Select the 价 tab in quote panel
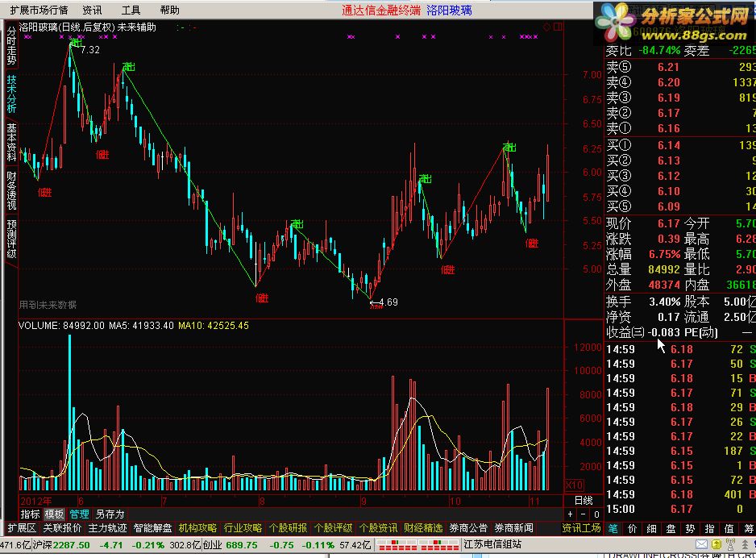 click(632, 529)
